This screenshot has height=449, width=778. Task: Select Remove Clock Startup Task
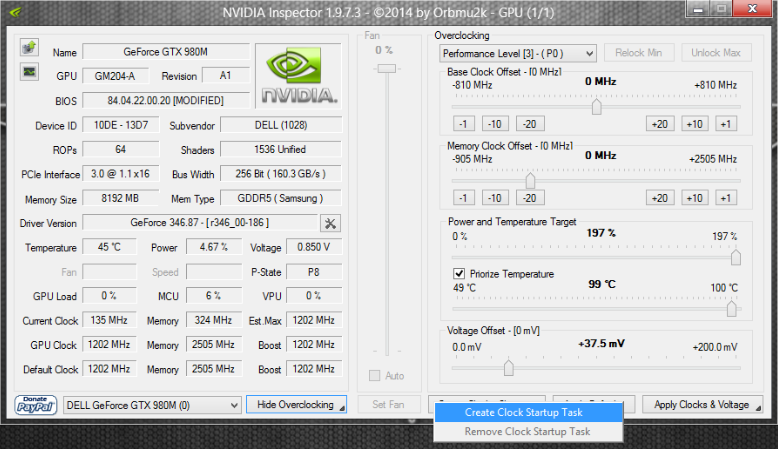tap(528, 431)
